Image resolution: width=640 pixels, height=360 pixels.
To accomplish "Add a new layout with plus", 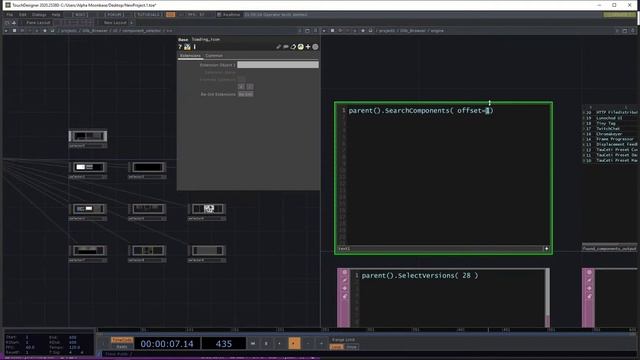I will point(131,23).
